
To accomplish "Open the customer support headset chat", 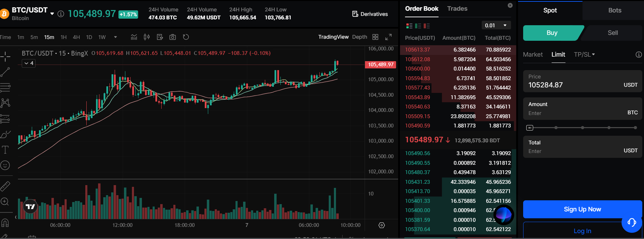I will pyautogui.click(x=632, y=222).
